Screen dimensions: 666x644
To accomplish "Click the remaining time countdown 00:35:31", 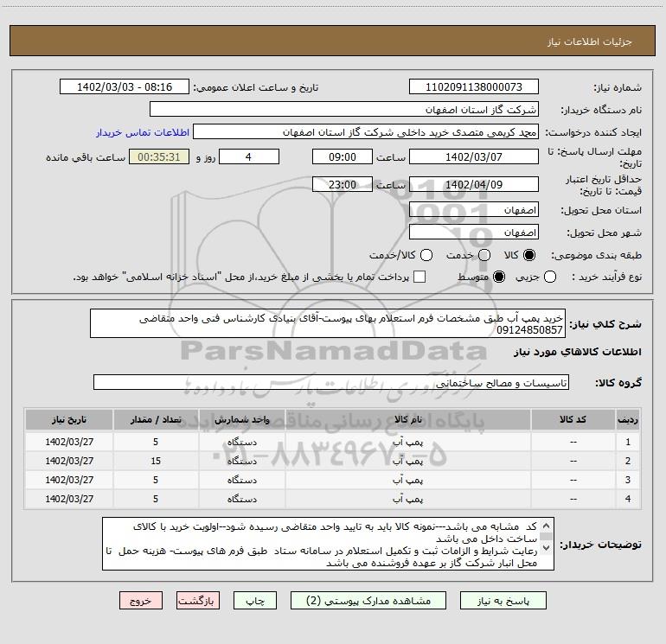I will tap(159, 156).
